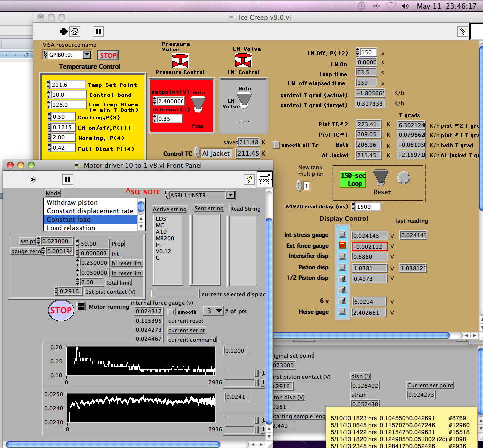
Task: Enable the smooth all Ts checkbox
Action: (x=276, y=145)
